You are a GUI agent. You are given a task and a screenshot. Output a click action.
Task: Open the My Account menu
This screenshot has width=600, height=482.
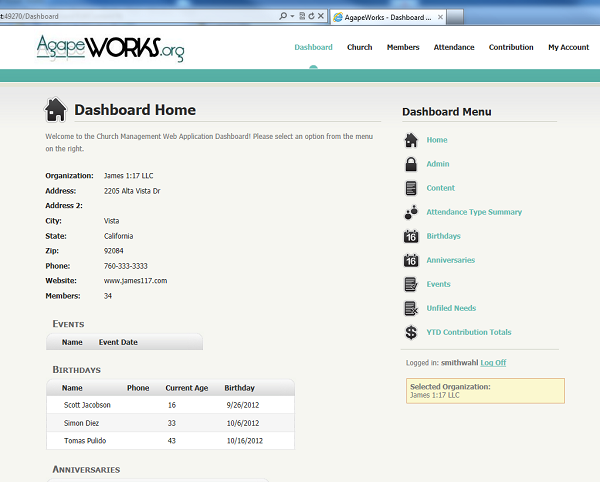tap(568, 47)
